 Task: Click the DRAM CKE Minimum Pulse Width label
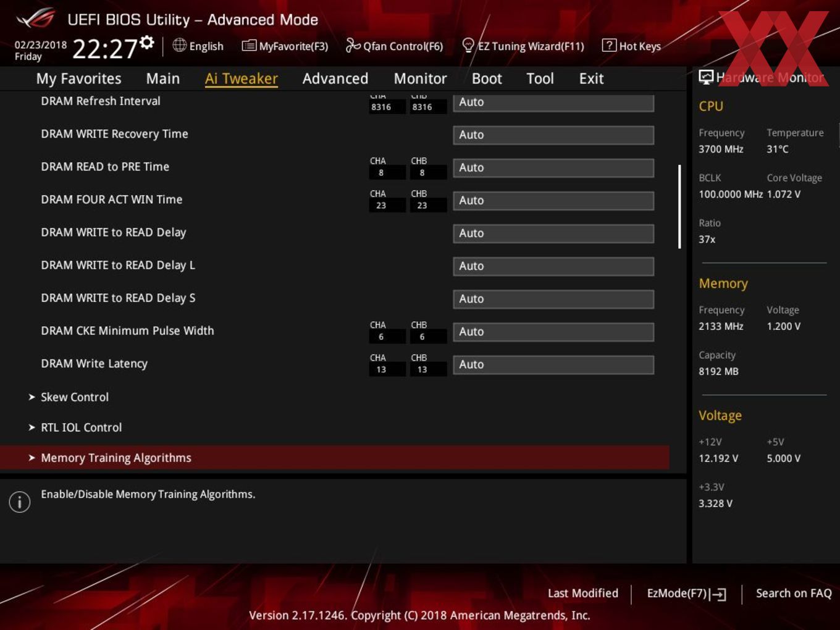click(127, 330)
